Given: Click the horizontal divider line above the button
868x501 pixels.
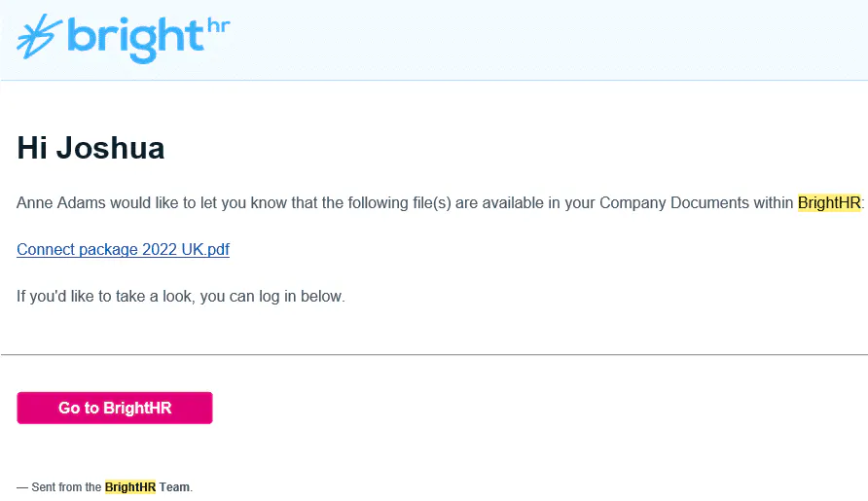Looking at the screenshot, I should click(x=434, y=355).
